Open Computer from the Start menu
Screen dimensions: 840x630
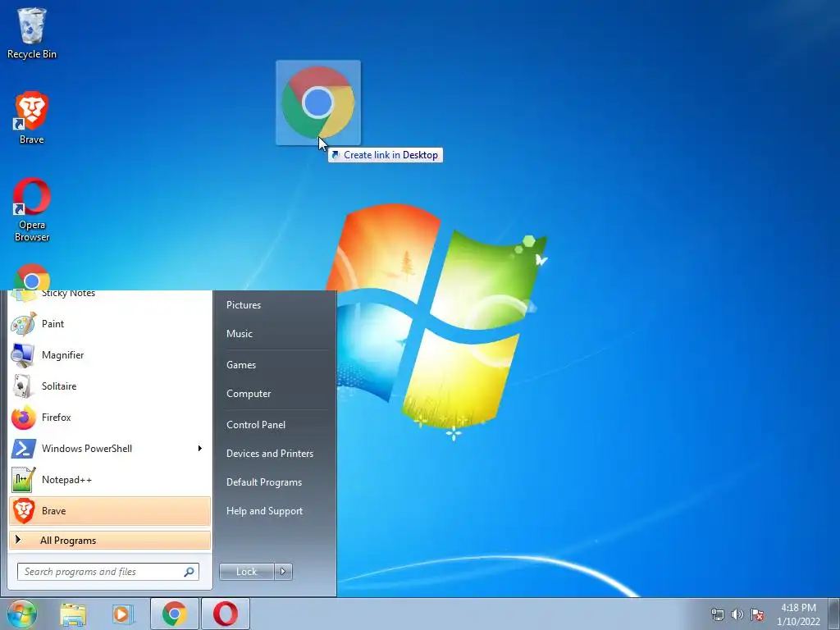[249, 394]
